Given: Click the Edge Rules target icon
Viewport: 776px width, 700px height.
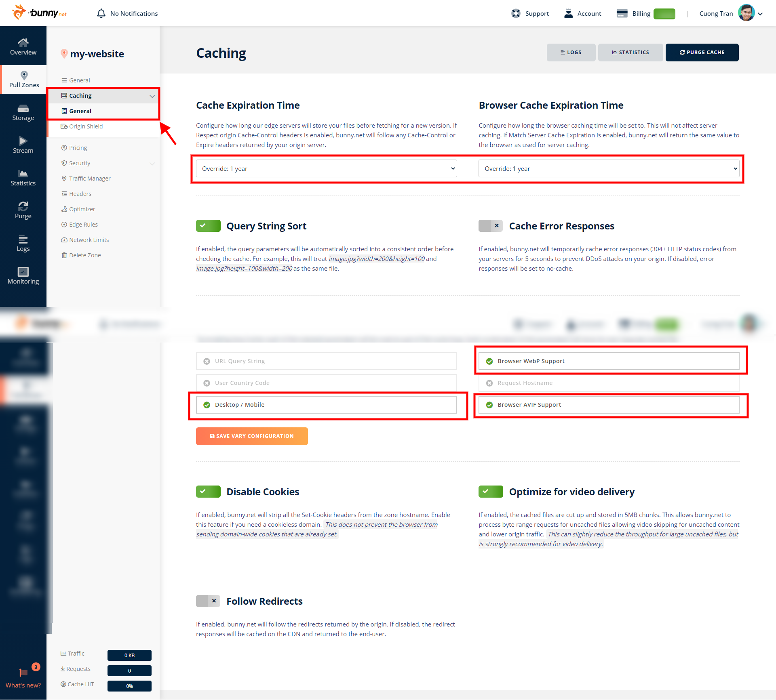Looking at the screenshot, I should 64,225.
